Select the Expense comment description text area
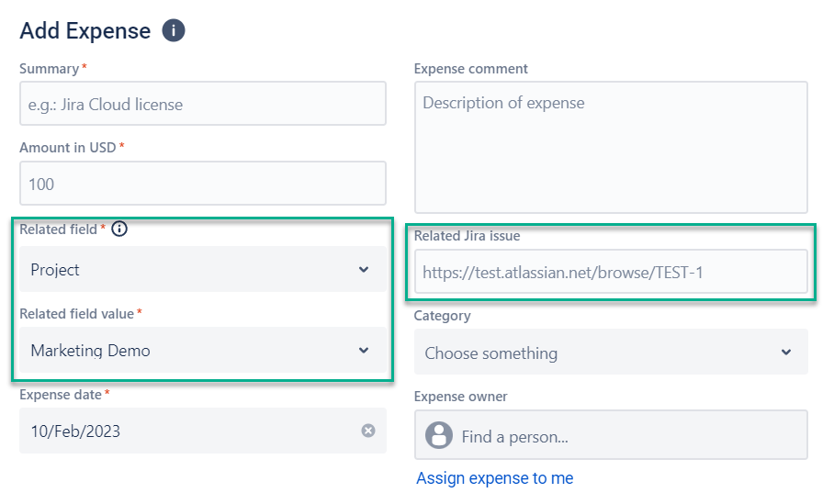834x504 pixels. click(611, 147)
